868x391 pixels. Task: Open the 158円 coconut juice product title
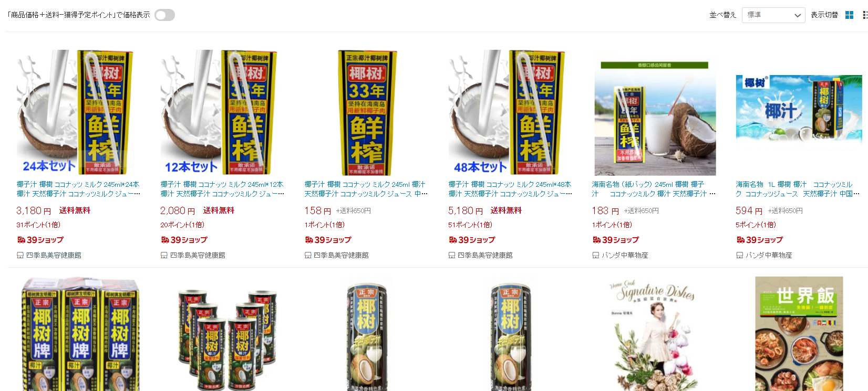coord(366,189)
